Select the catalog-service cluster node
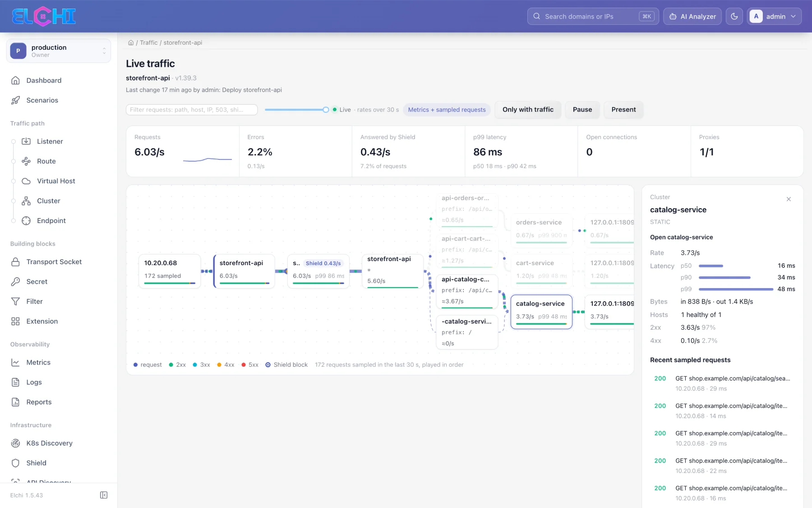This screenshot has height=508, width=812. tap(541, 312)
